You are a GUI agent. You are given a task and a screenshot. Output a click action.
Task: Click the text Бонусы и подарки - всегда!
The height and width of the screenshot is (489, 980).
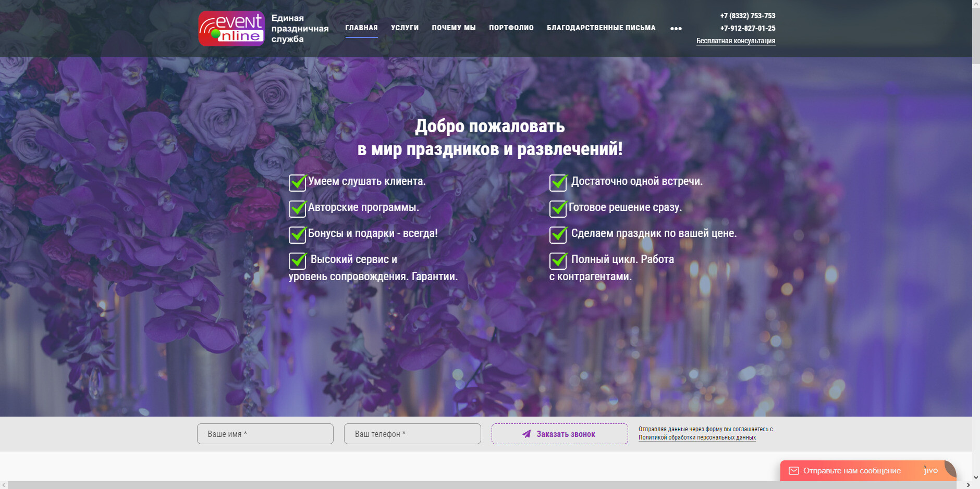(373, 233)
